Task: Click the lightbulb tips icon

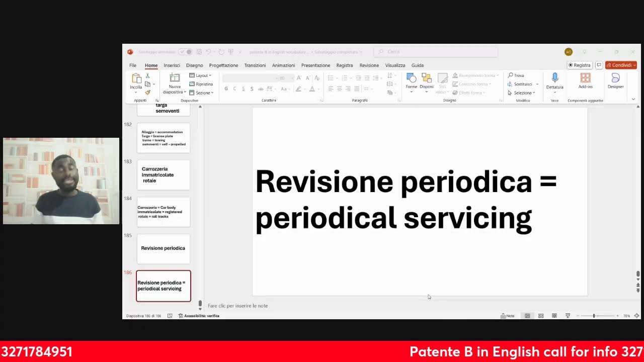Action: point(584,52)
